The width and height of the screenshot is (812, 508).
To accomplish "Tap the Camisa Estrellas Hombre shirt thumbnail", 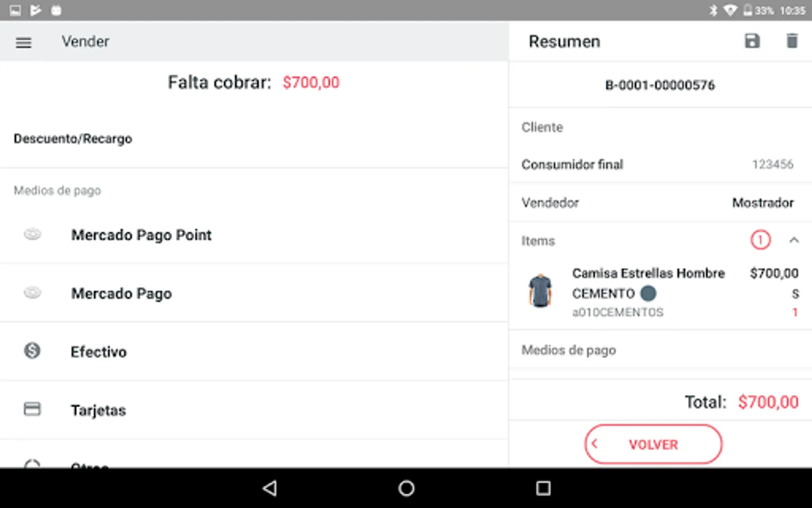I will coord(540,291).
